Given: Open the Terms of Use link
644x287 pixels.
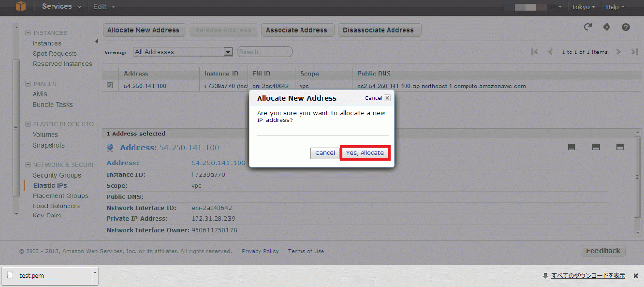Looking at the screenshot, I should coord(306,251).
